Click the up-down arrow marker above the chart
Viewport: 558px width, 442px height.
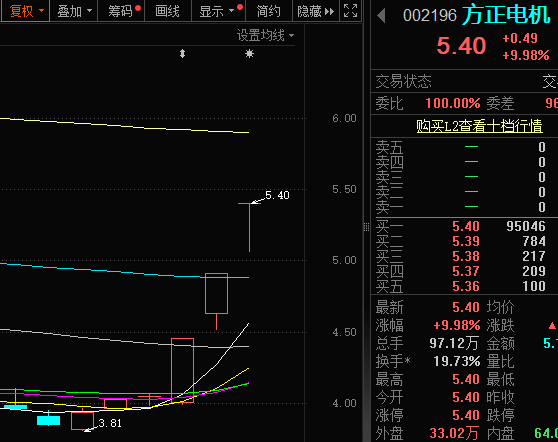tap(183, 54)
